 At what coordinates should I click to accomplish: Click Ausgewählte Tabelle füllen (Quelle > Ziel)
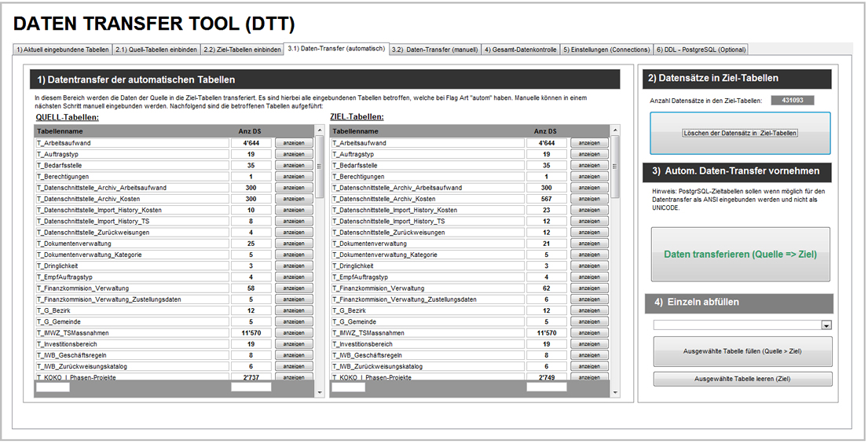tap(742, 351)
